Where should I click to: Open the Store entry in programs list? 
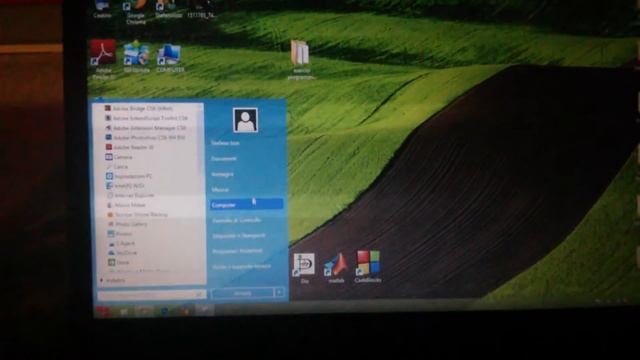[x=119, y=262]
